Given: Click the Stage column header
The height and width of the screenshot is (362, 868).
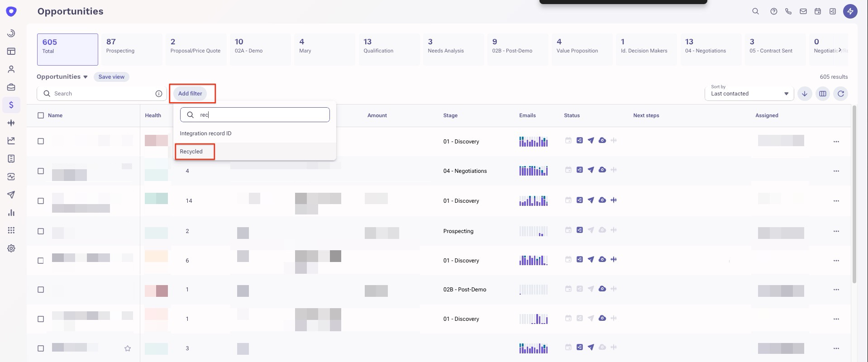Looking at the screenshot, I should point(450,115).
